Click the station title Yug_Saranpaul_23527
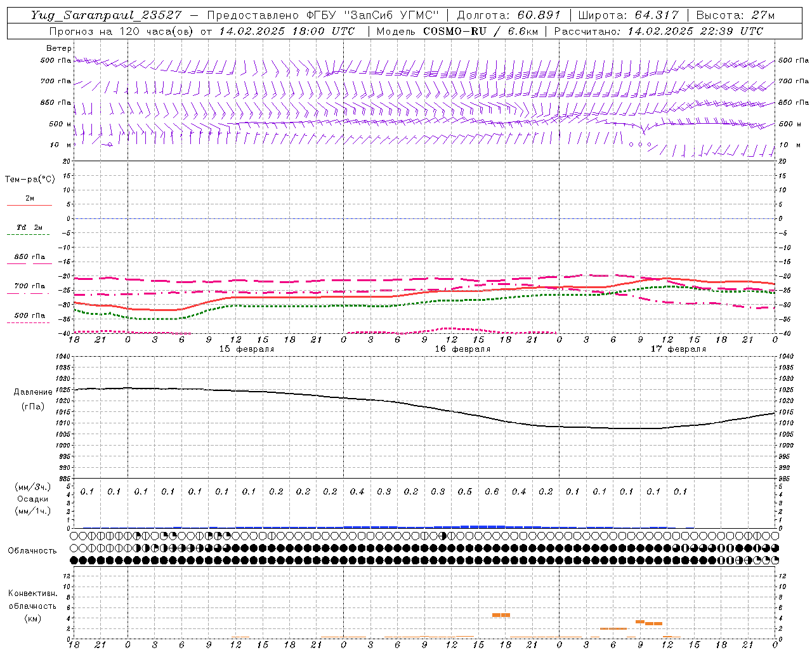The width and height of the screenshot is (812, 650). click(x=106, y=15)
